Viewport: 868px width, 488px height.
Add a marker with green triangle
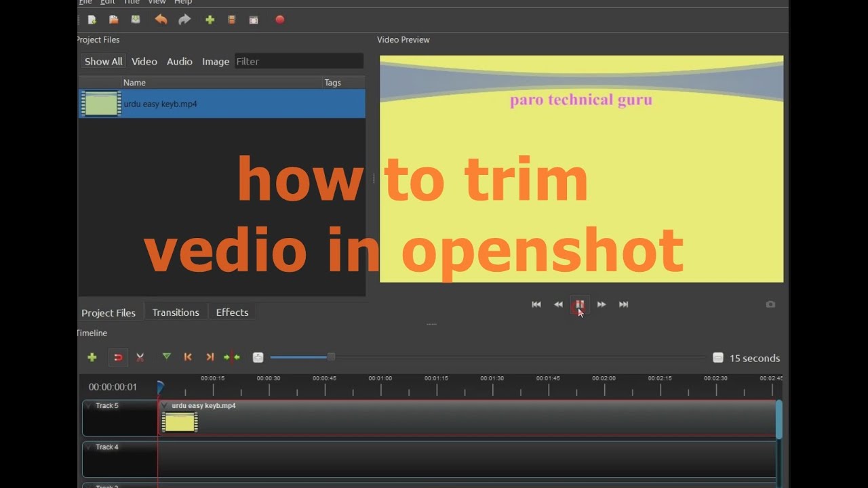pos(166,357)
